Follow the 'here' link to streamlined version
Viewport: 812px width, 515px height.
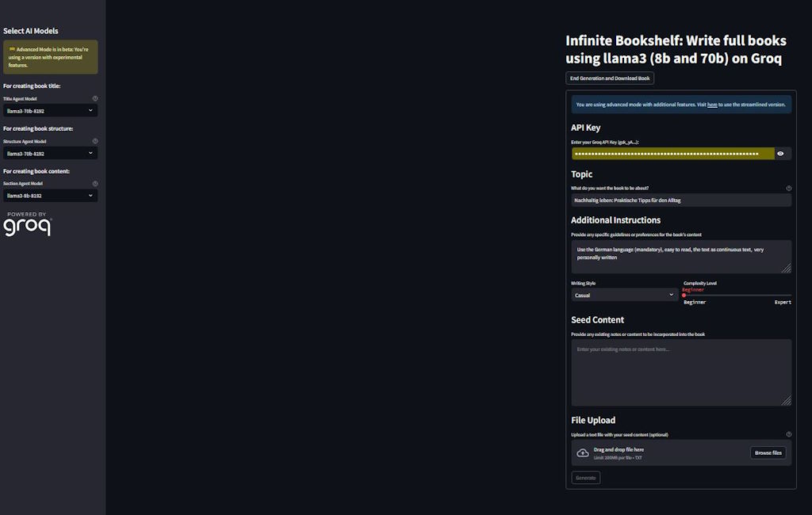tap(712, 105)
